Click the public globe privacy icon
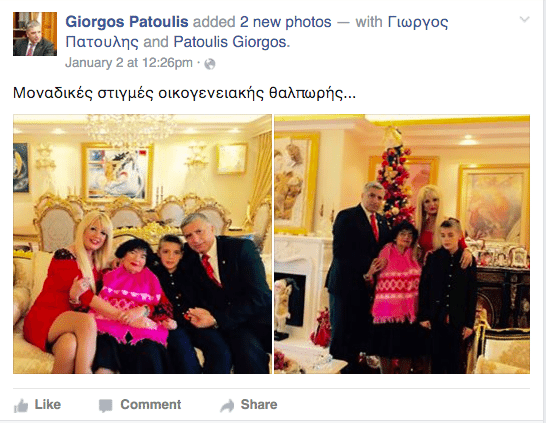The height and width of the screenshot is (423, 546). 210,64
